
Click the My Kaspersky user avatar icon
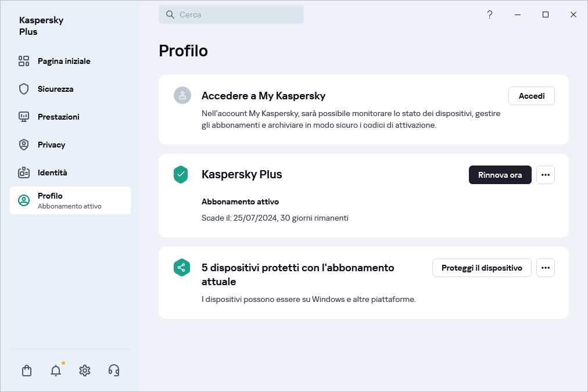click(x=182, y=96)
